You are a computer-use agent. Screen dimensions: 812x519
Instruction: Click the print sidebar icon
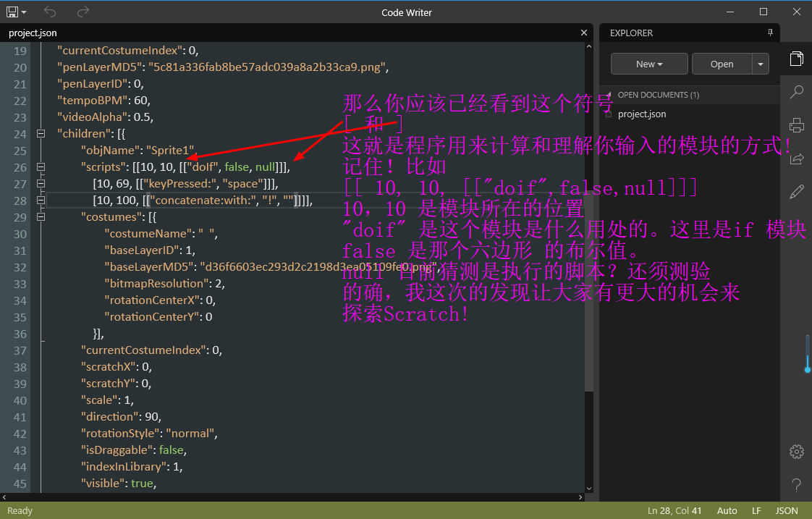pos(797,125)
